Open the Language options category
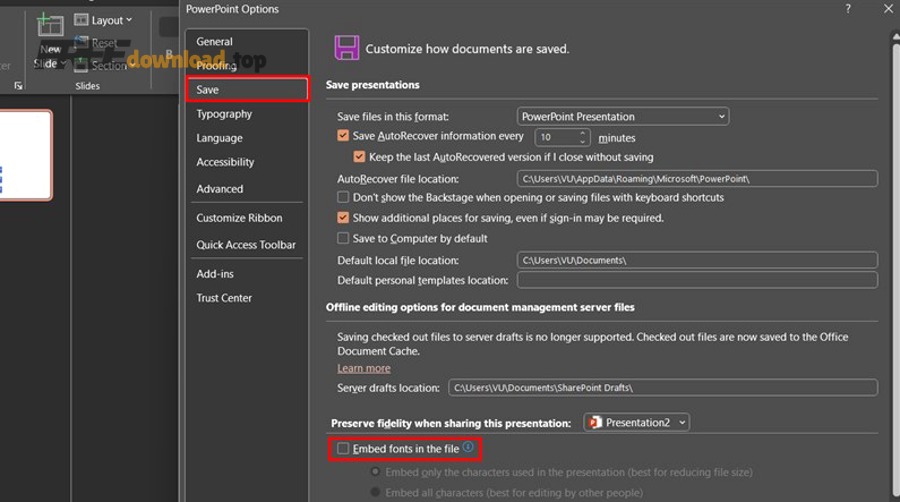 [x=247, y=138]
